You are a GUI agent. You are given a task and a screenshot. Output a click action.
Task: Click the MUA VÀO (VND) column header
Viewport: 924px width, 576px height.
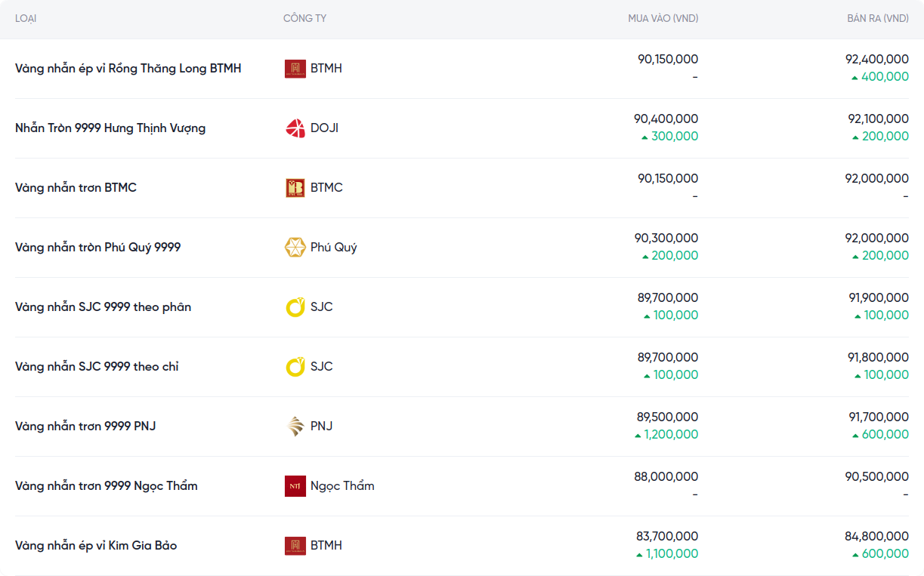(x=663, y=18)
